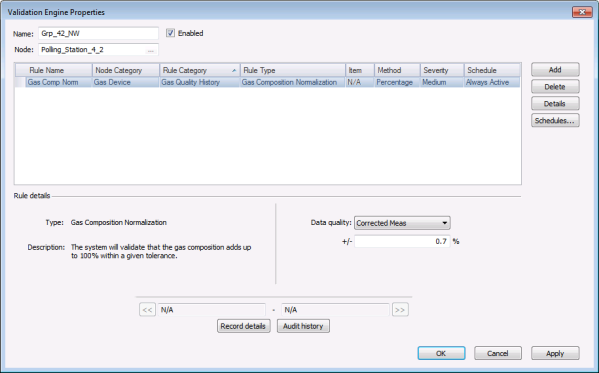
Task: Click the Gas Device node category cell
Action: (126, 82)
